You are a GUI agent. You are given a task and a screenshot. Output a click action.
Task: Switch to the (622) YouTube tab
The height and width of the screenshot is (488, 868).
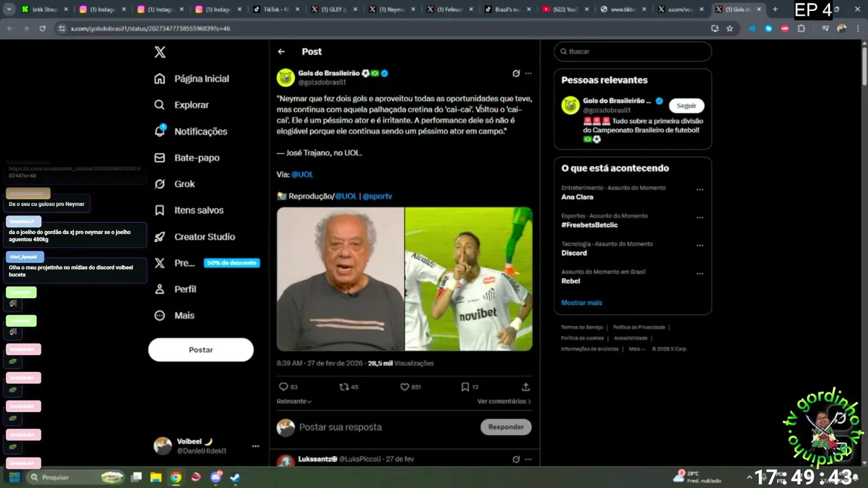(565, 9)
